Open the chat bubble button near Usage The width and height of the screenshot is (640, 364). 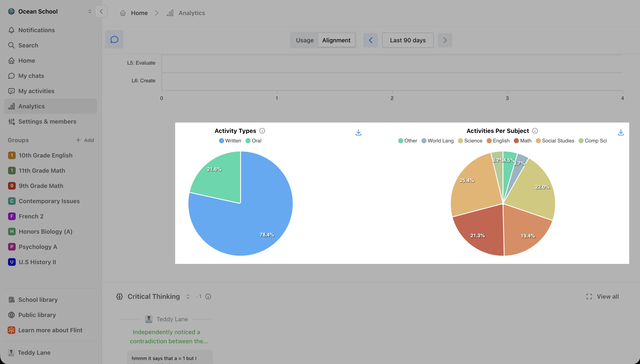(114, 40)
